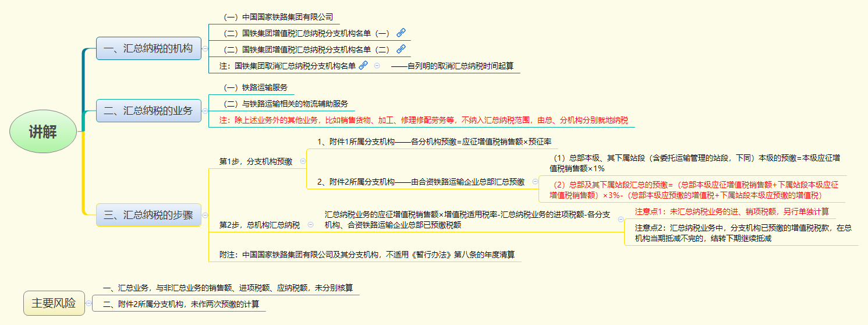Collapse the 二、汇总纳税的业务 branch

click(205, 110)
